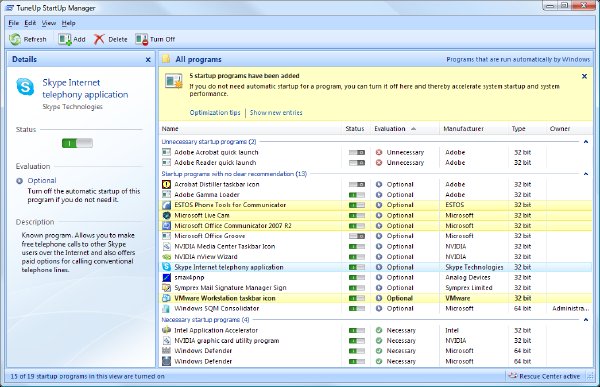Select the Microsoft Office Groove row
The width and height of the screenshot is (600, 387).
tap(375, 236)
